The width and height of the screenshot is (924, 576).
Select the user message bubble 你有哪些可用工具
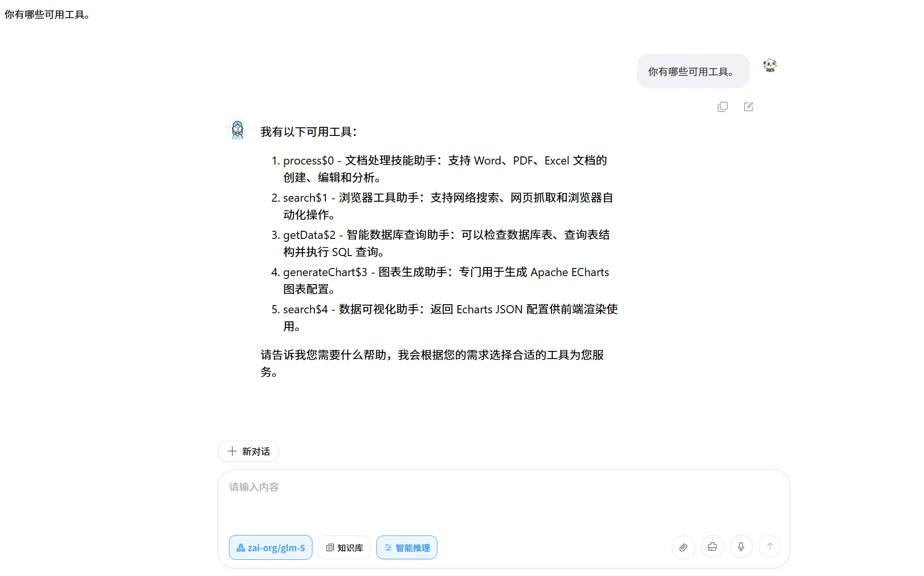[693, 71]
